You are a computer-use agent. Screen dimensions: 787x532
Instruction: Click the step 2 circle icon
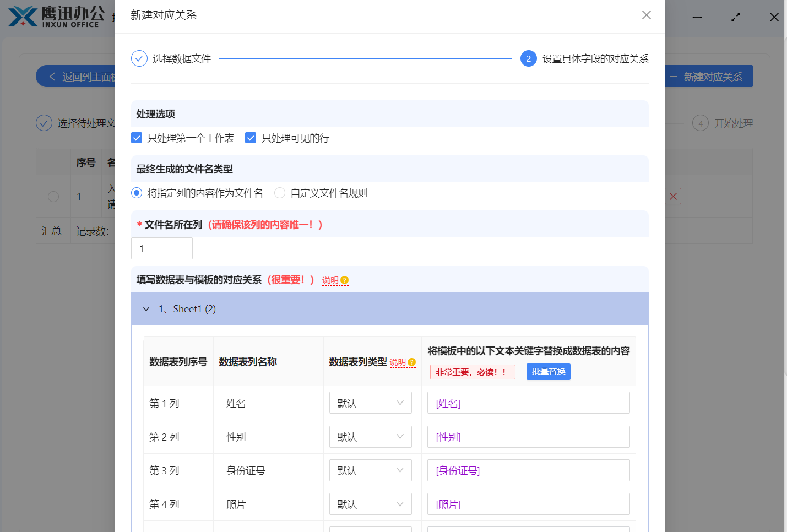point(528,58)
